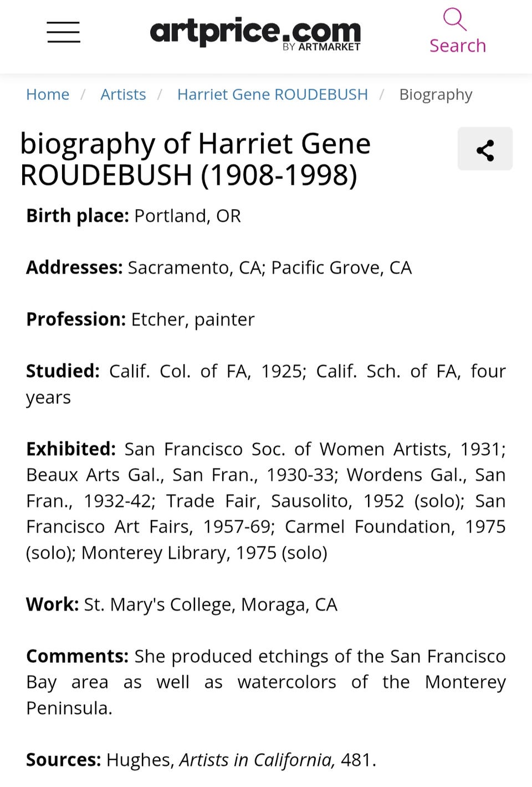Open Harriet Gene ROUDEBUSH breadcrumb link
532x787 pixels.
[272, 94]
